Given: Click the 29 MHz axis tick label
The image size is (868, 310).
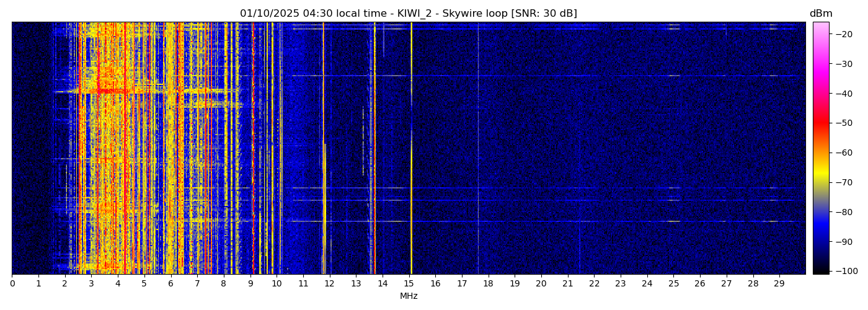Looking at the screenshot, I should click(779, 284).
